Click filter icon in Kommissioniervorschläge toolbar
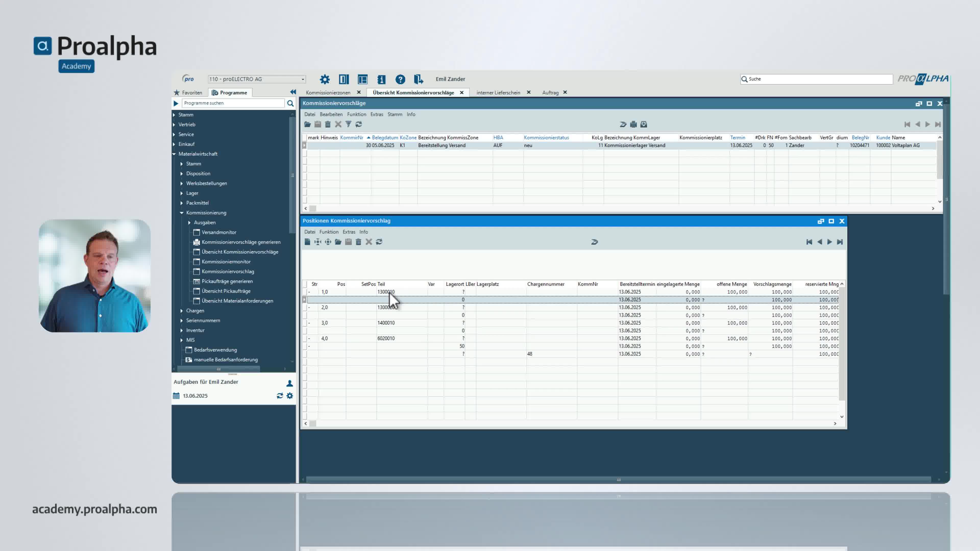Screen dimensions: 980x551 (348, 124)
